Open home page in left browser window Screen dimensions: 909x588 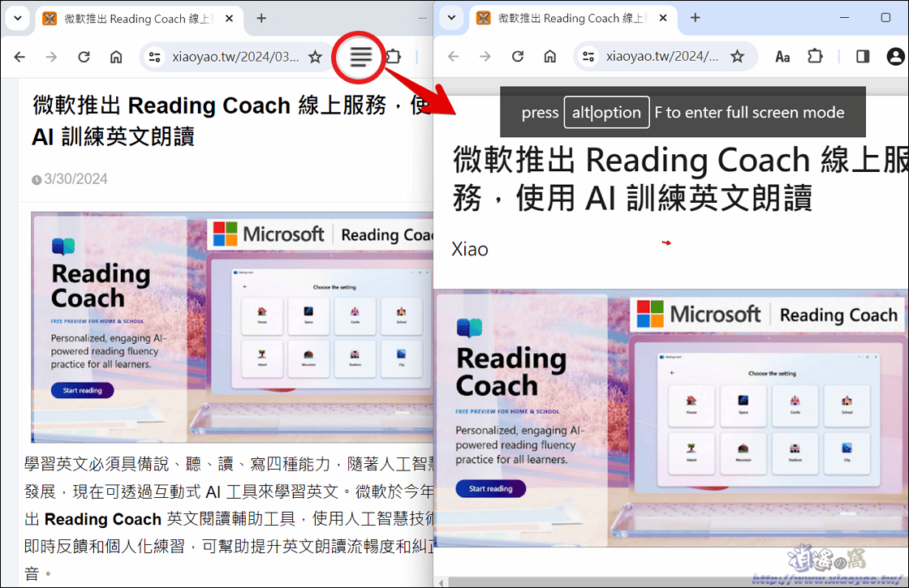click(116, 57)
